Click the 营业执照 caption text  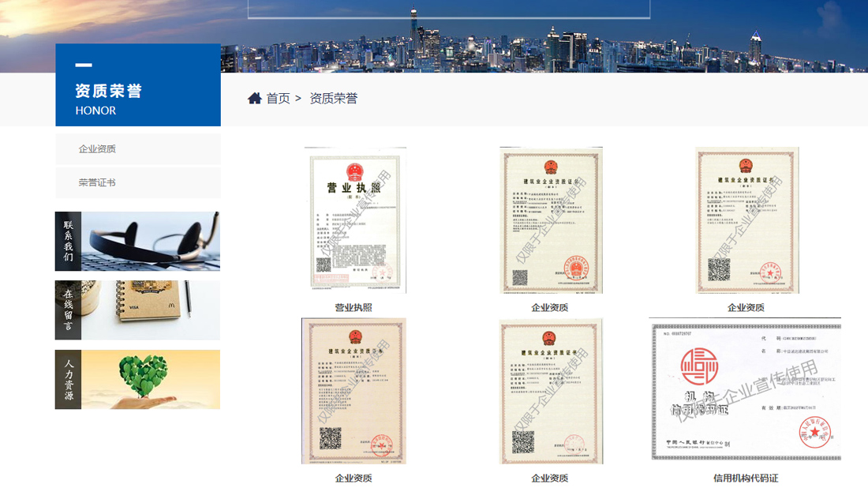[354, 307]
